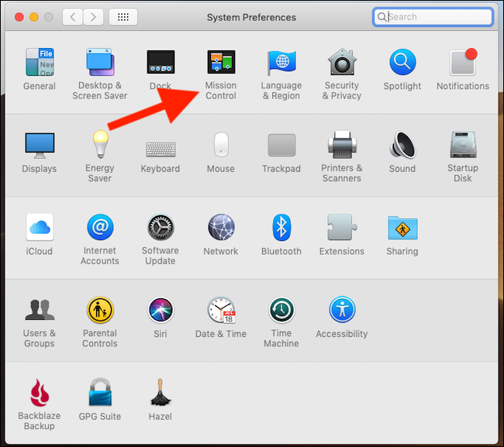Open Sound preferences
This screenshot has height=447, width=504.
tap(402, 145)
